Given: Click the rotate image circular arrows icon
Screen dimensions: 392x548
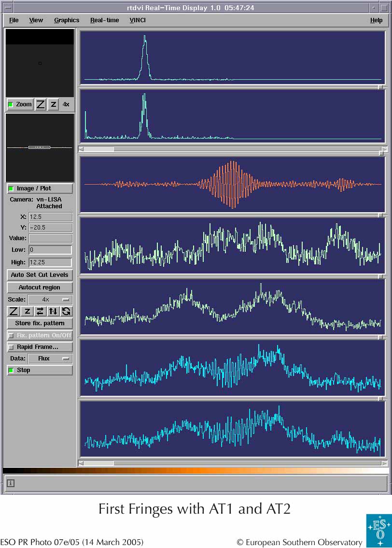Looking at the screenshot, I should 66,311.
